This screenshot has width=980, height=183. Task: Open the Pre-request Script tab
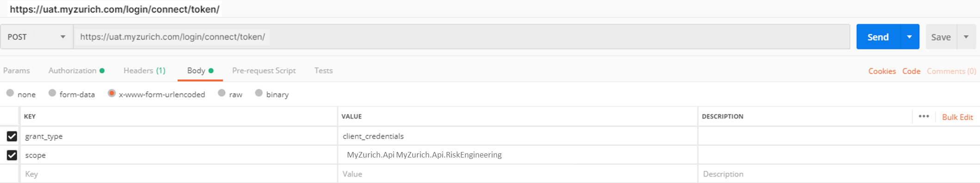click(264, 70)
